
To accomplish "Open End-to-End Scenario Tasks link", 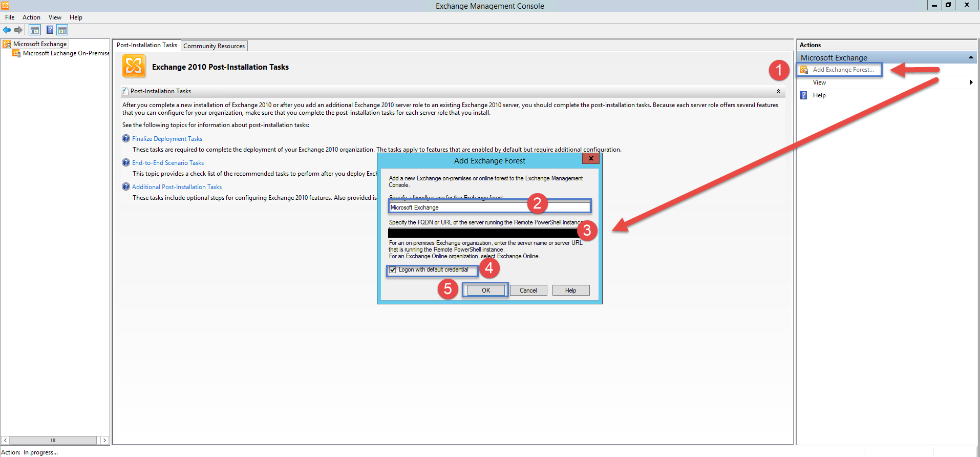I will 168,163.
